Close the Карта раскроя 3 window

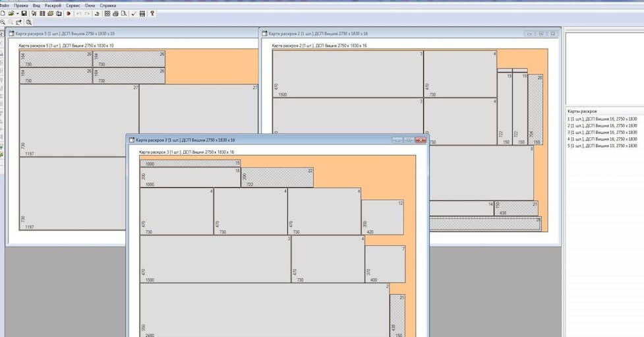[420, 140]
